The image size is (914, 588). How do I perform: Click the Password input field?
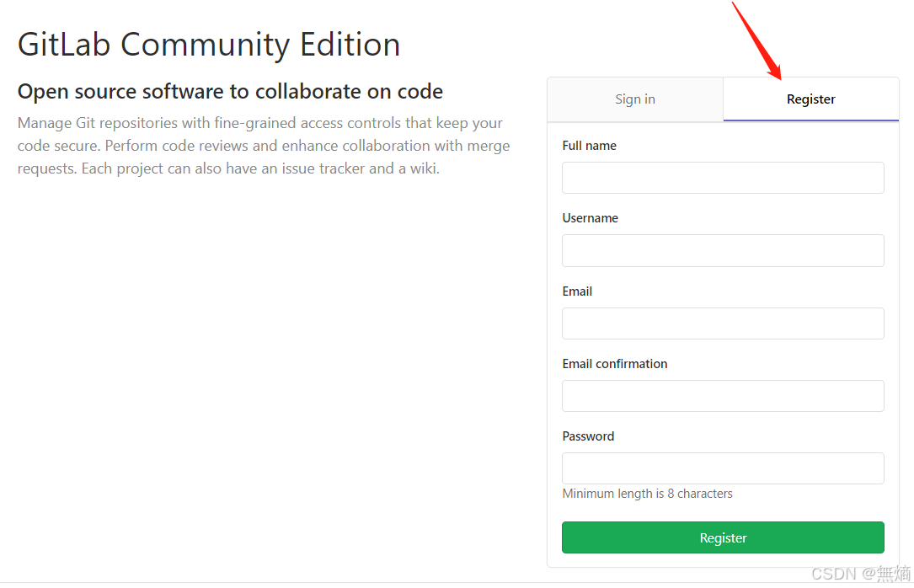click(723, 468)
